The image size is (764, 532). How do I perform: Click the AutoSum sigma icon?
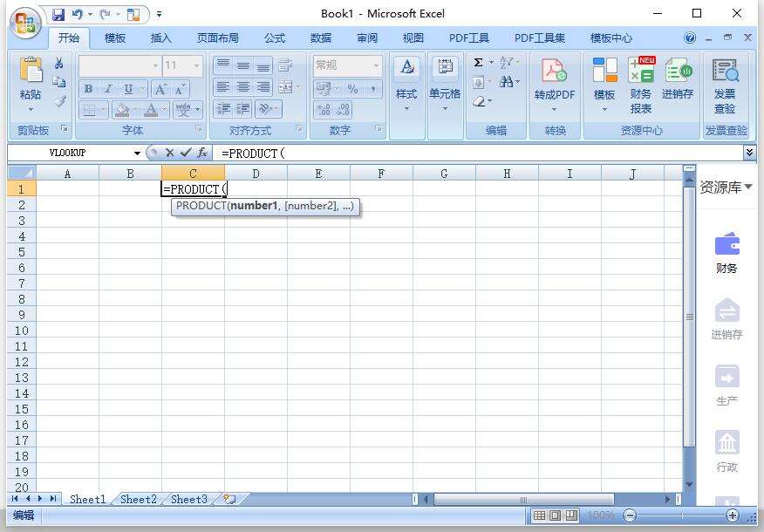479,63
